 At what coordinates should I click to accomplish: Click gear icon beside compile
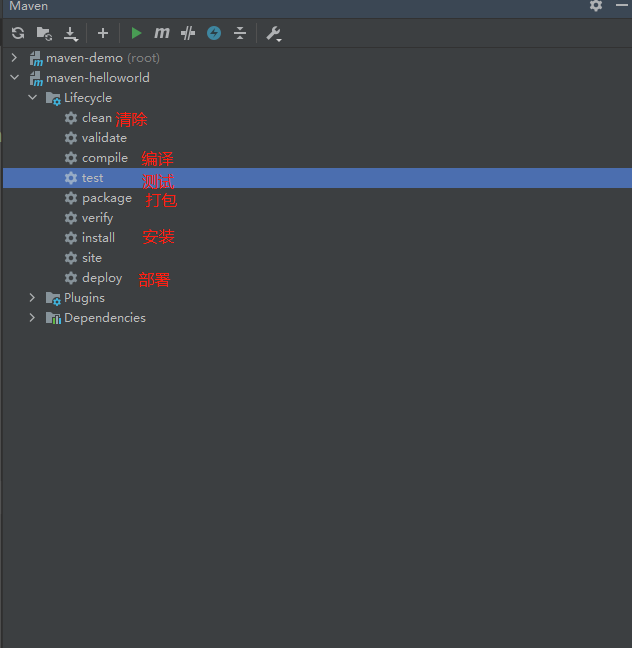(71, 158)
